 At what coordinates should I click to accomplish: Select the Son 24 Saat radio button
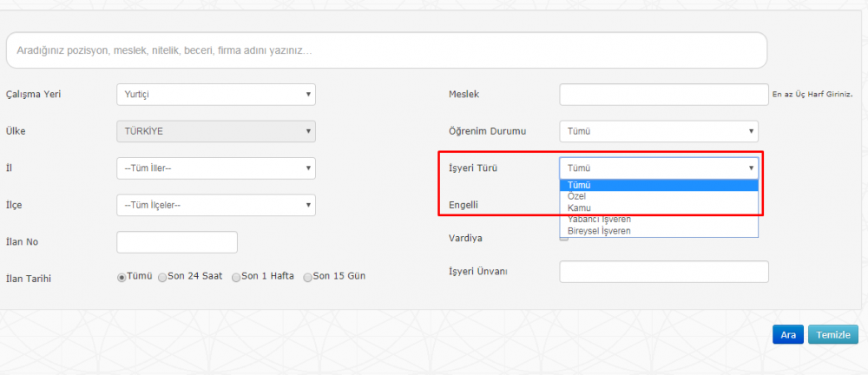pyautogui.click(x=162, y=277)
